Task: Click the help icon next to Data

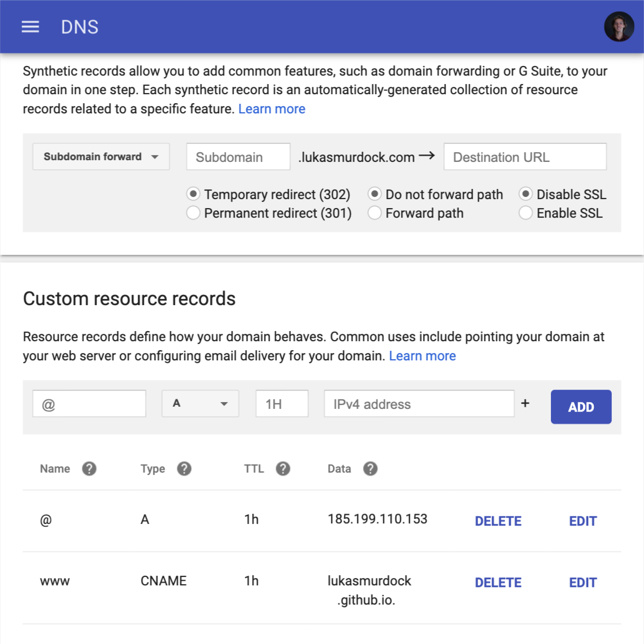Action: click(x=370, y=469)
